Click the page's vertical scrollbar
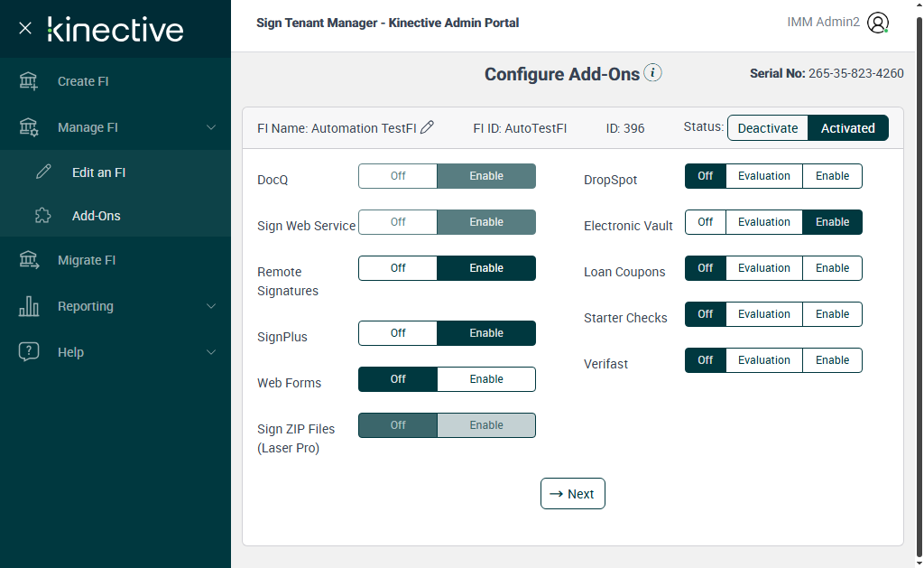This screenshot has width=924, height=568. (x=919, y=286)
